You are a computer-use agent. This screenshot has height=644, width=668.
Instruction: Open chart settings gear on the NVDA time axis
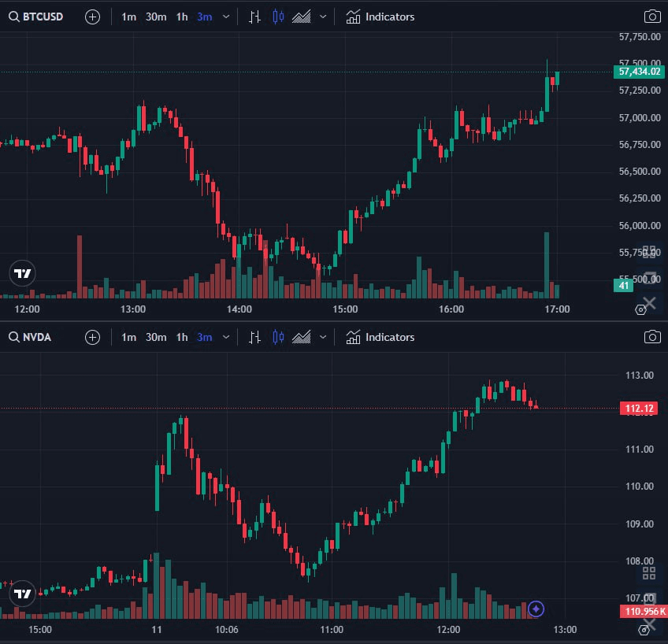pyautogui.click(x=644, y=630)
